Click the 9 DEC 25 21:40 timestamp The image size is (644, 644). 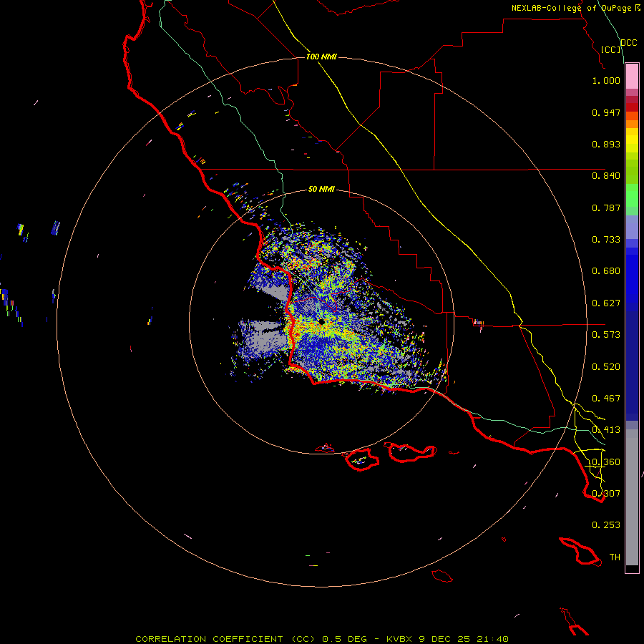tap(464, 639)
